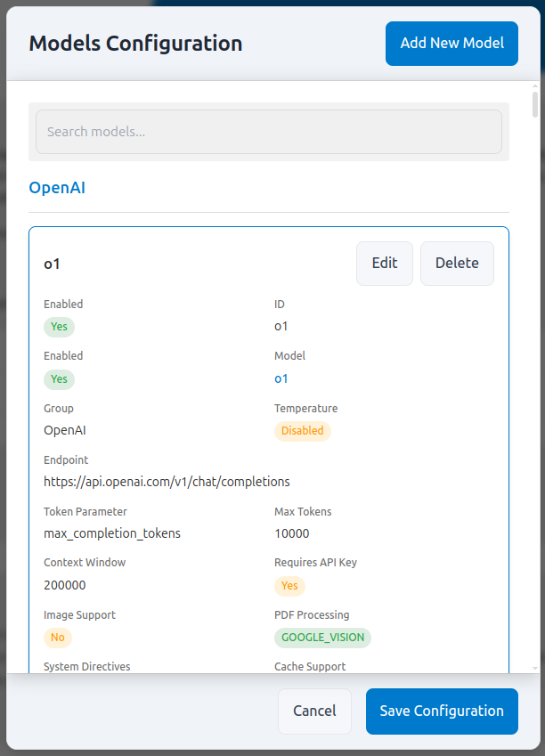Screen dimensions: 545x756
Task: Click the endpoint URL api.openai.com text
Action: tap(167, 482)
